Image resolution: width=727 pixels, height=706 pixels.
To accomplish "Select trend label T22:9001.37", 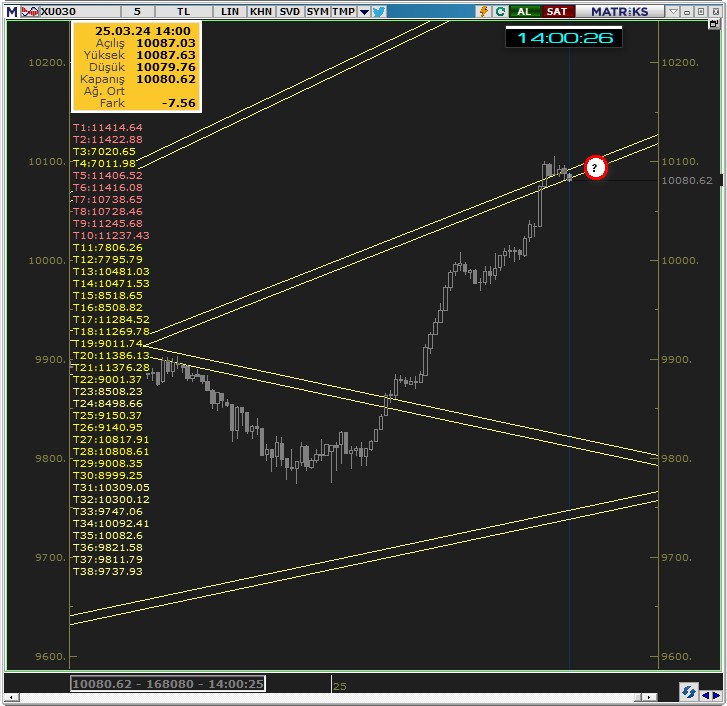I will (x=108, y=380).
